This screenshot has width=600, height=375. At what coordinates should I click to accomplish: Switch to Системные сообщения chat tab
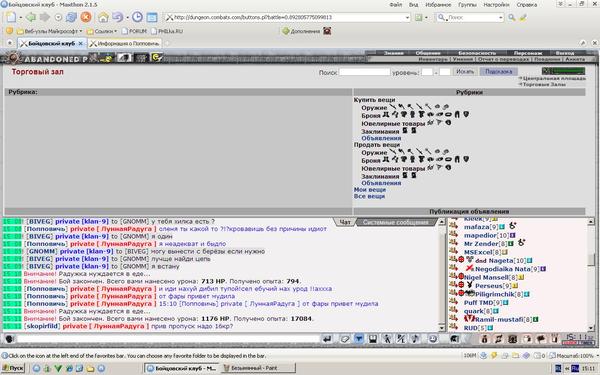(395, 222)
